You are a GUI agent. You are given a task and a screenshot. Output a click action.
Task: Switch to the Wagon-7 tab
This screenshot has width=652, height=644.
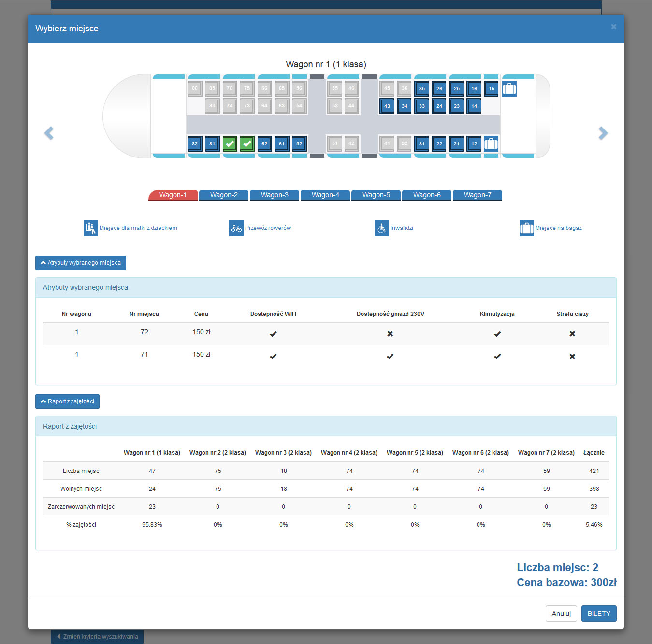tap(477, 195)
